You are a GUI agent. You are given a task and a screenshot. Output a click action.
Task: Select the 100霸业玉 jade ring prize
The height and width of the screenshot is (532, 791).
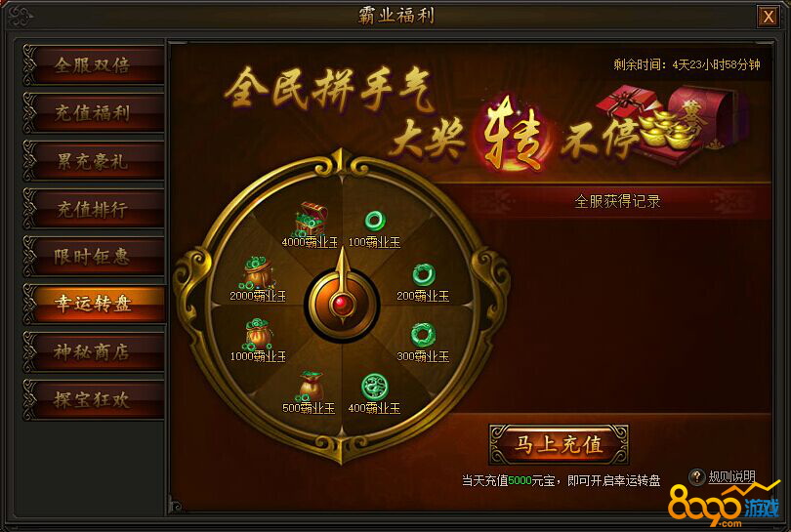375,221
